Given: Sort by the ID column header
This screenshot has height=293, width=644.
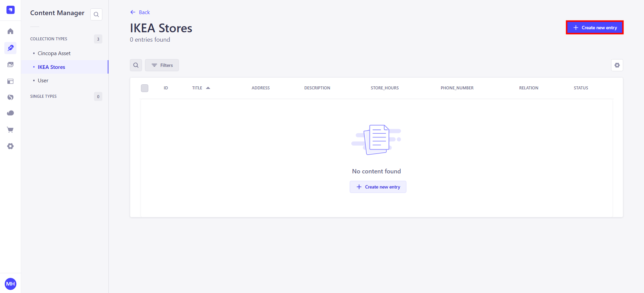Looking at the screenshot, I should 166,88.
